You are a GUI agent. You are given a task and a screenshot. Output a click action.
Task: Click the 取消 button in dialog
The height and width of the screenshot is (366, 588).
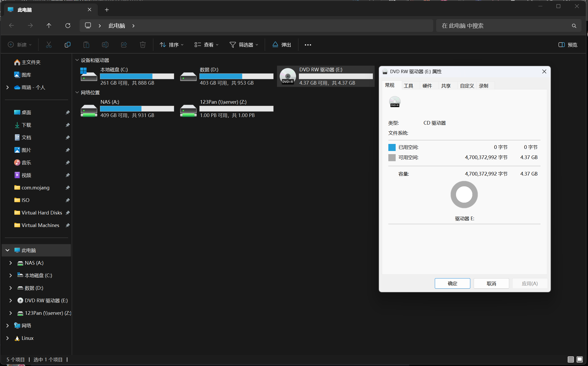pyautogui.click(x=491, y=283)
